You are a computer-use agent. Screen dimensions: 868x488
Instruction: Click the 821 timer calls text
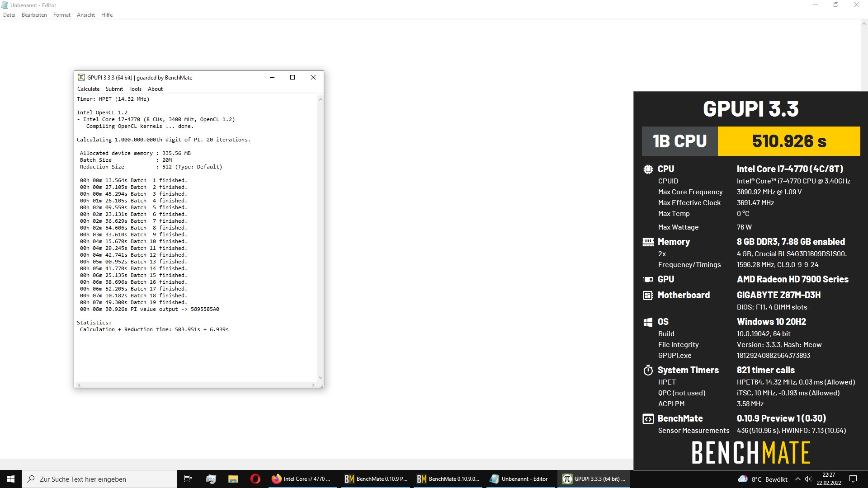(x=765, y=370)
